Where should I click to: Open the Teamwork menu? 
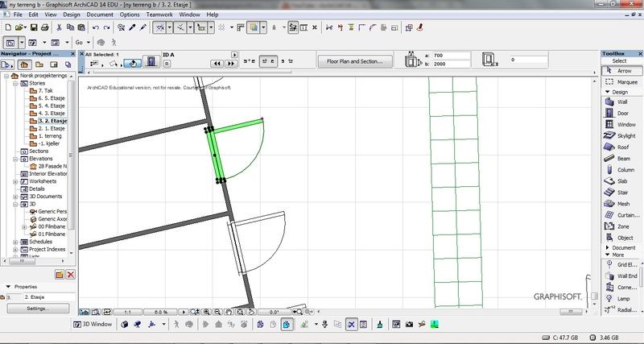[x=159, y=15]
